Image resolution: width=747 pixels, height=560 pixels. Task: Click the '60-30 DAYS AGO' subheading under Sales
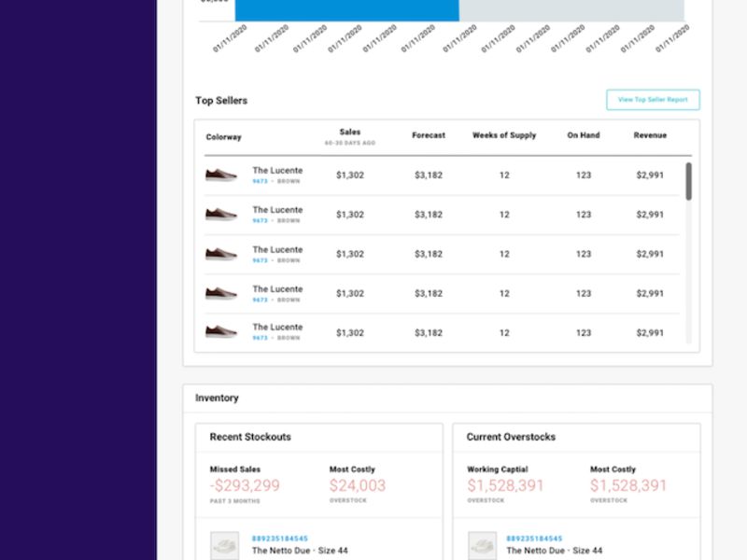(x=349, y=143)
